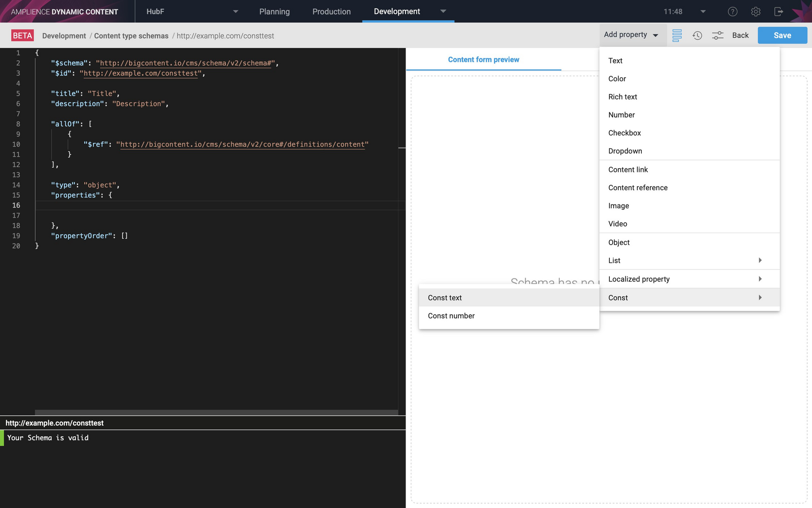Select Rich text property option
812x508 pixels.
coord(622,97)
